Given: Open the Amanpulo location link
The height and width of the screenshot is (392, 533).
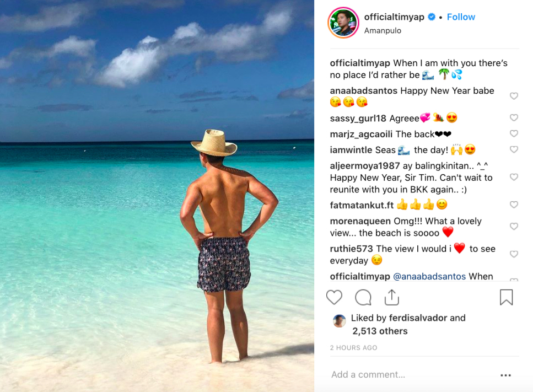Looking at the screenshot, I should [x=383, y=30].
